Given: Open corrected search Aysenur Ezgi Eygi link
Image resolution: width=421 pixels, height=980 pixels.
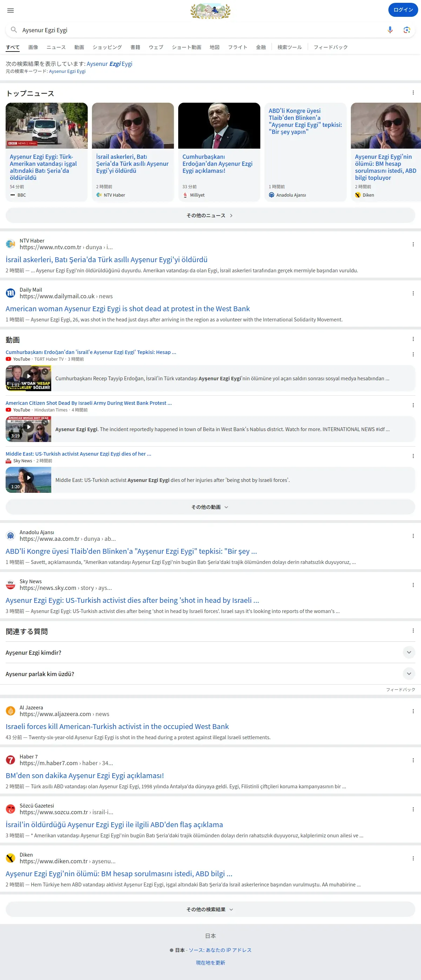Looking at the screenshot, I should [x=109, y=63].
